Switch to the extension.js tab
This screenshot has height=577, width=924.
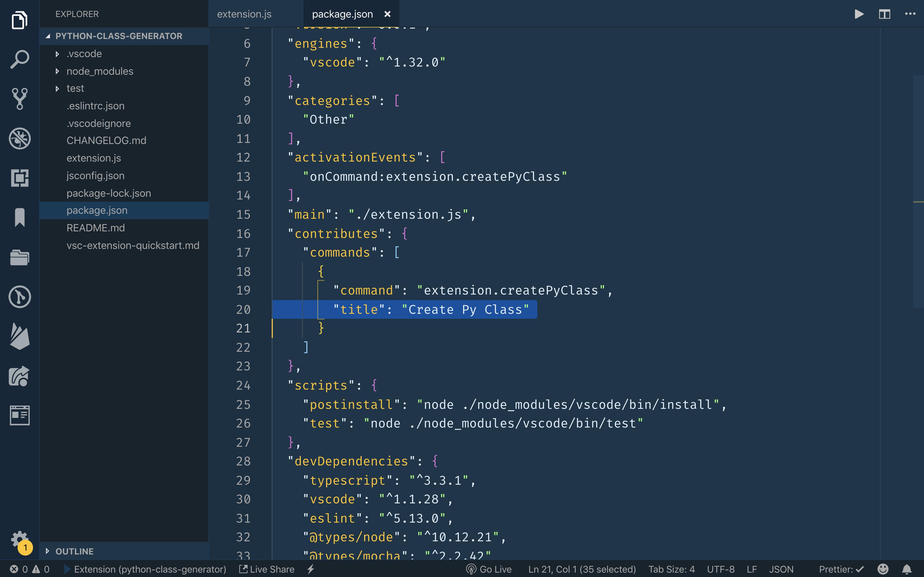click(244, 14)
